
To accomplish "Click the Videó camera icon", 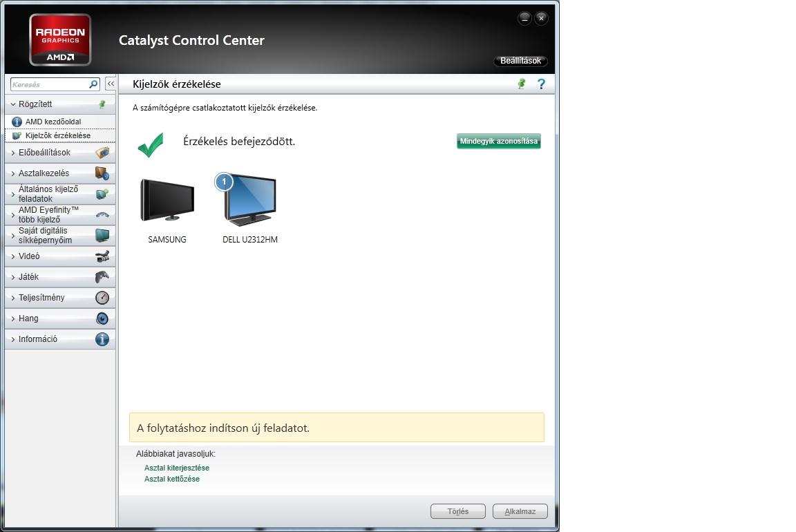I will pos(102,256).
